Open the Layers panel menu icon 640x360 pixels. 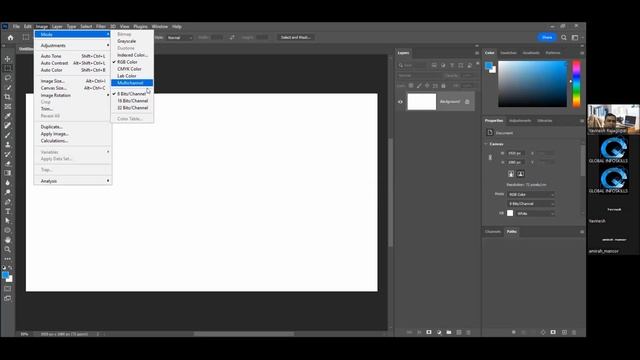tap(477, 53)
